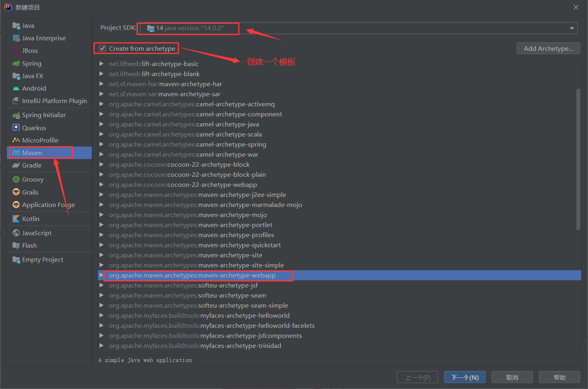588x389 pixels.
Task: Select the JavaScript globe icon
Action: (x=16, y=233)
